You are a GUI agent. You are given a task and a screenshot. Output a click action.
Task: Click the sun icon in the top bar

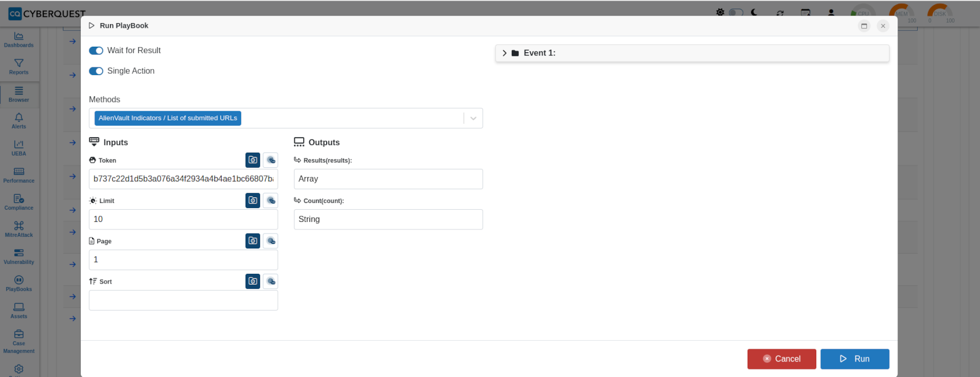pyautogui.click(x=720, y=12)
